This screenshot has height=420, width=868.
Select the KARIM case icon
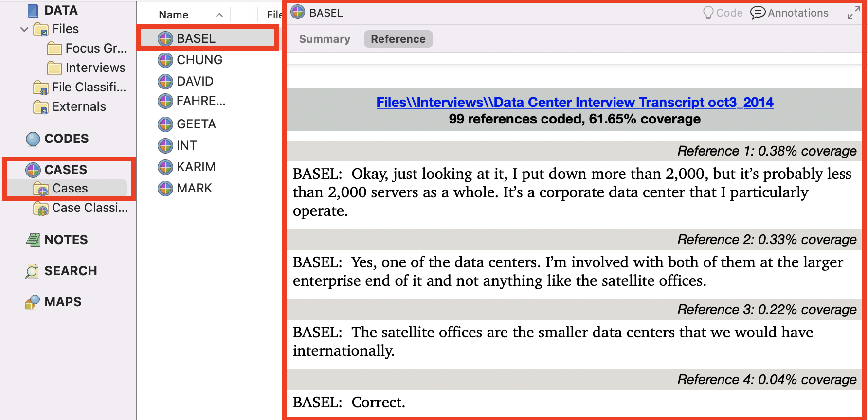[165, 167]
